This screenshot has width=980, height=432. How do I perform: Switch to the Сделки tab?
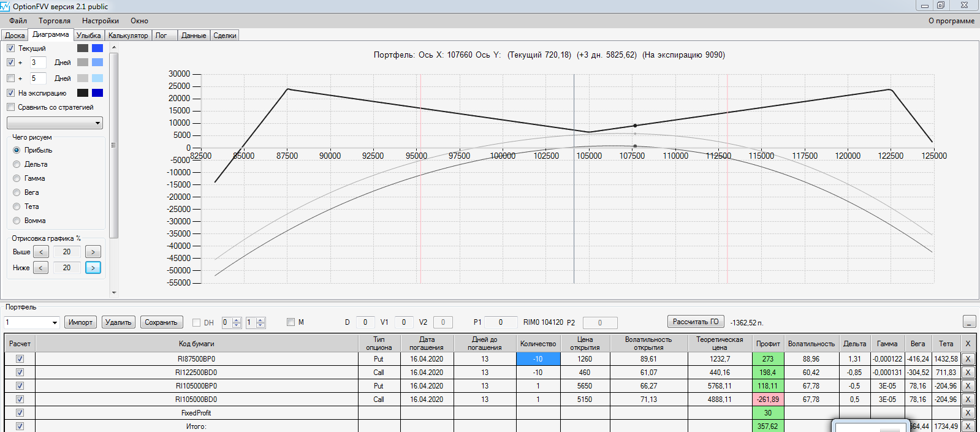click(x=225, y=36)
